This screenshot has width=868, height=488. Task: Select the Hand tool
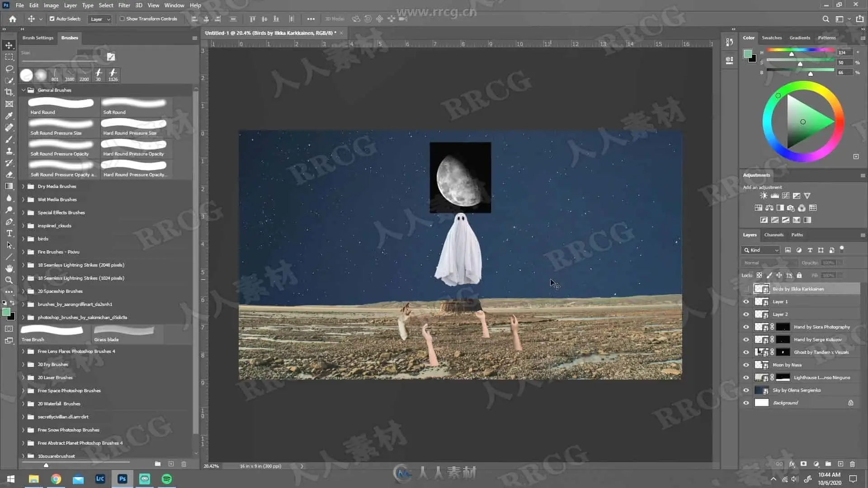[9, 268]
